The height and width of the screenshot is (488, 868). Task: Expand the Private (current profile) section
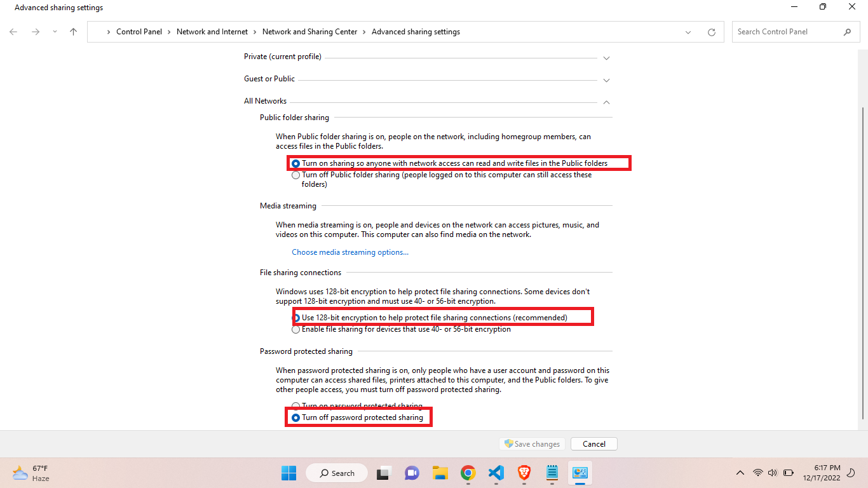click(606, 58)
